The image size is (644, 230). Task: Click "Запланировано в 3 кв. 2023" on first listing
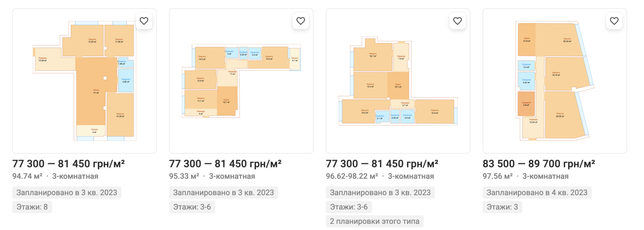click(x=67, y=192)
